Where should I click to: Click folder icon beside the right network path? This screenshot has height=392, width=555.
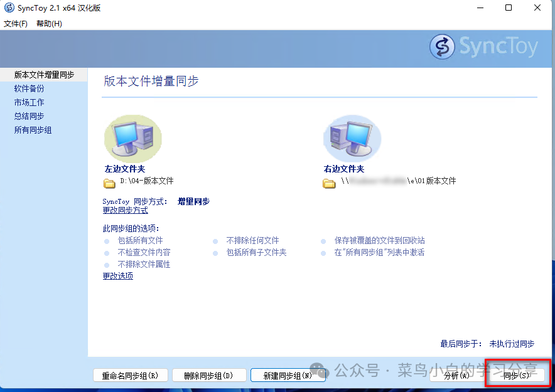pyautogui.click(x=329, y=183)
